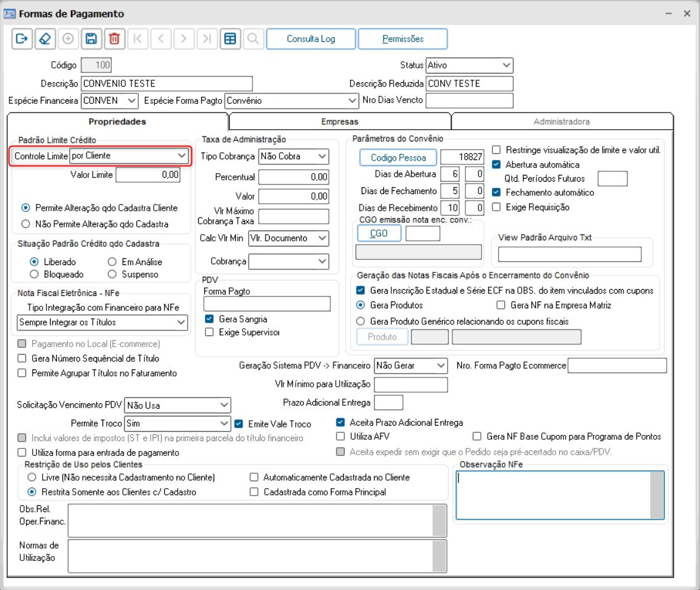The width and height of the screenshot is (700, 590).
Task: Go to next record arrow icon
Action: (x=183, y=39)
